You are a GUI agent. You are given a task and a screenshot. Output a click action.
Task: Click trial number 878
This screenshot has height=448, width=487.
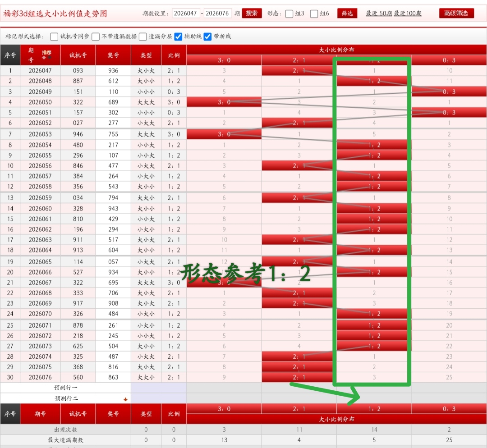[x=78, y=325]
